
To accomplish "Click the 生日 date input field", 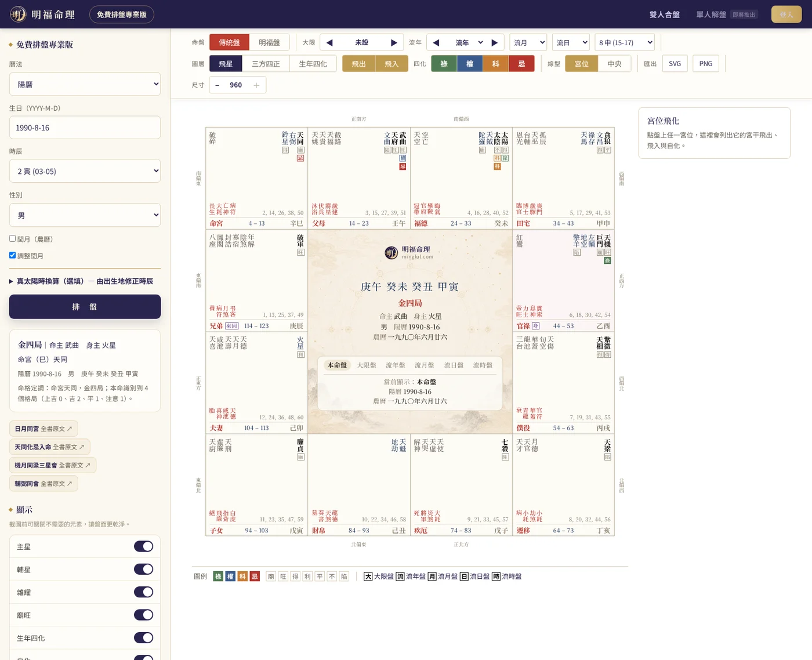I will pyautogui.click(x=85, y=128).
